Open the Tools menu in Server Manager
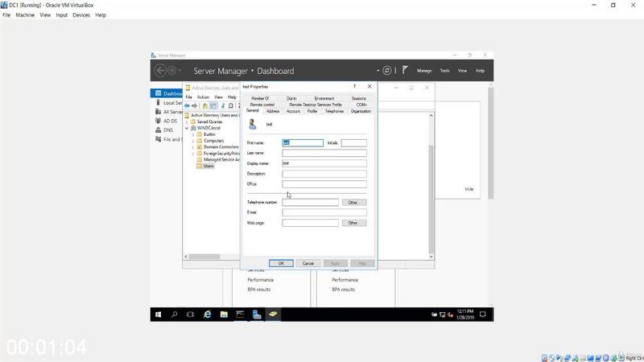The image size is (644, 362). [445, 71]
